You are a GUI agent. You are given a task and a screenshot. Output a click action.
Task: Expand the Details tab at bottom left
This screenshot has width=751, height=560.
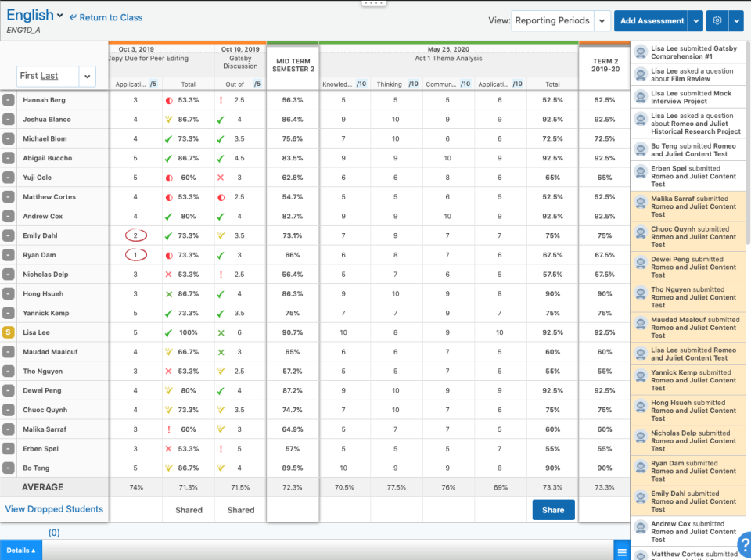pos(20,550)
